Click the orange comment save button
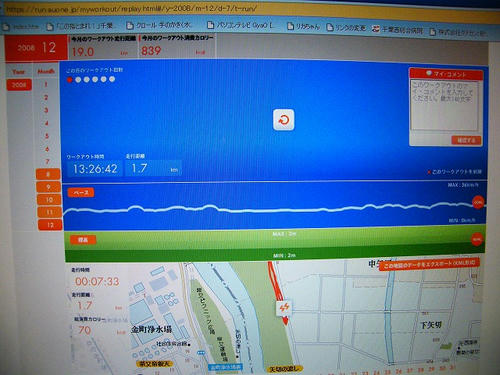 (x=466, y=140)
